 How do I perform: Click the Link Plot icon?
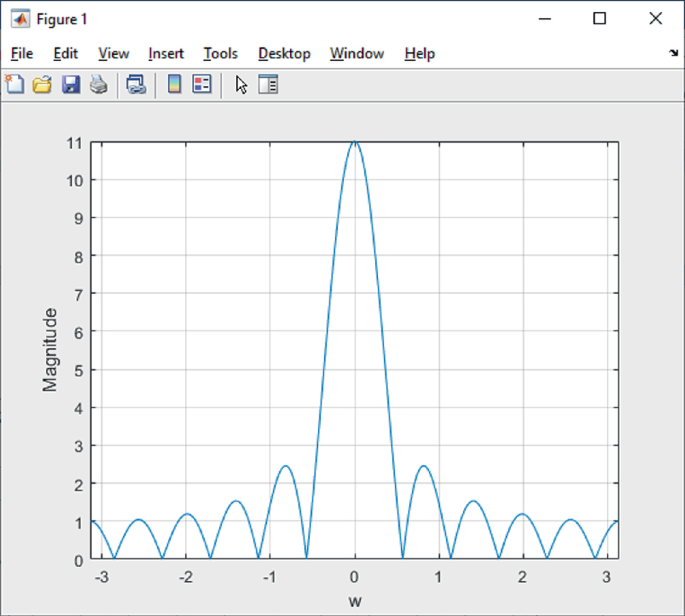136,85
